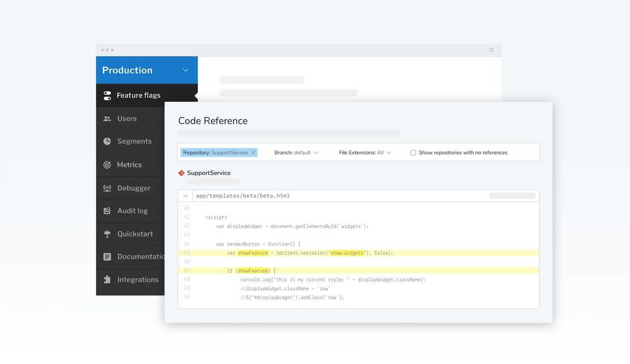Click the red SupportService repository icon
This screenshot has width=630, height=364.
tap(181, 173)
